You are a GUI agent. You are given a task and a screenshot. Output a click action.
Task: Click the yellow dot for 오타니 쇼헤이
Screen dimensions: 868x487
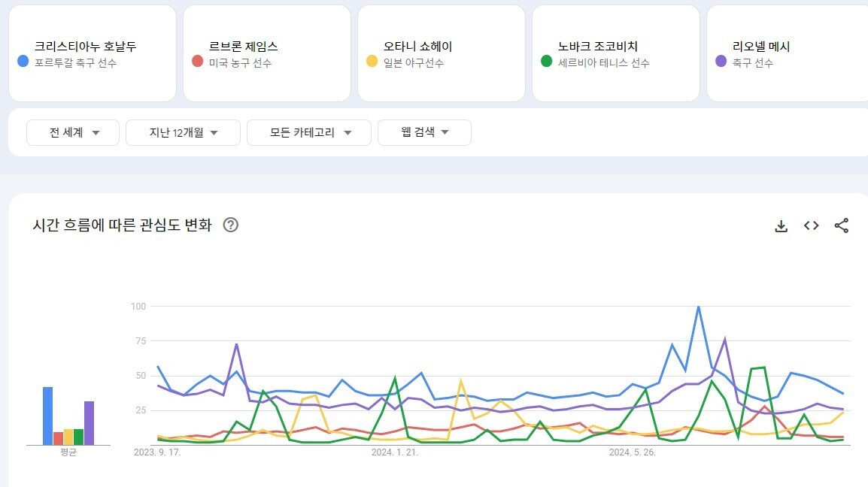pos(372,61)
